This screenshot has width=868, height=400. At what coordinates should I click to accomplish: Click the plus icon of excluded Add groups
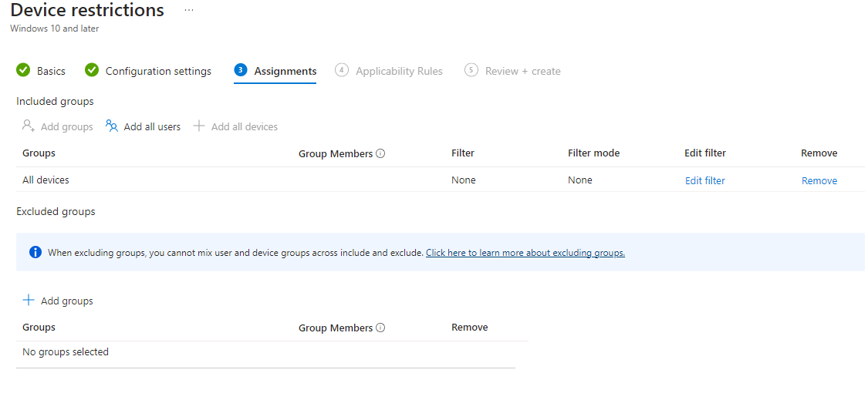28,300
